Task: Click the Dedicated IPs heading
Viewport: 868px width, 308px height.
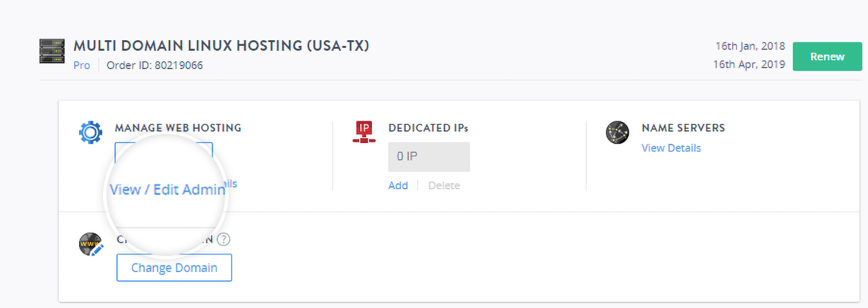Action: (428, 128)
